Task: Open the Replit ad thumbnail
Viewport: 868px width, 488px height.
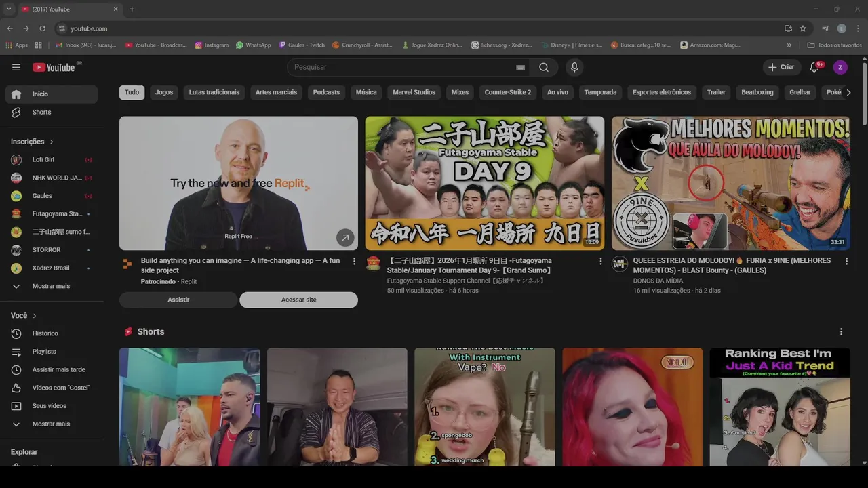Action: [239, 183]
